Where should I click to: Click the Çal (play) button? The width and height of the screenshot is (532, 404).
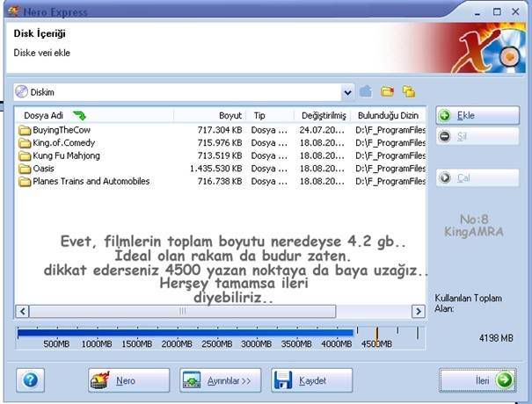477,177
